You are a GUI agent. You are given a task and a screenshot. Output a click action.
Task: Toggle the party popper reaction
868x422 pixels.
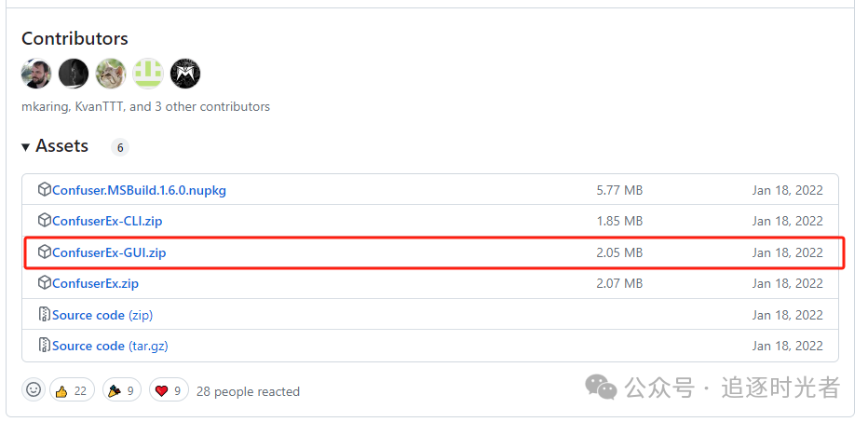tap(121, 391)
